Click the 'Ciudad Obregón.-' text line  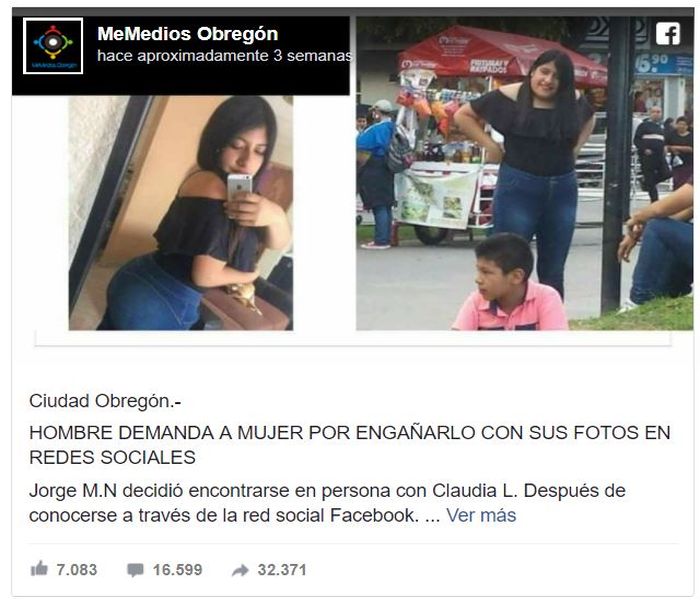click(105, 401)
